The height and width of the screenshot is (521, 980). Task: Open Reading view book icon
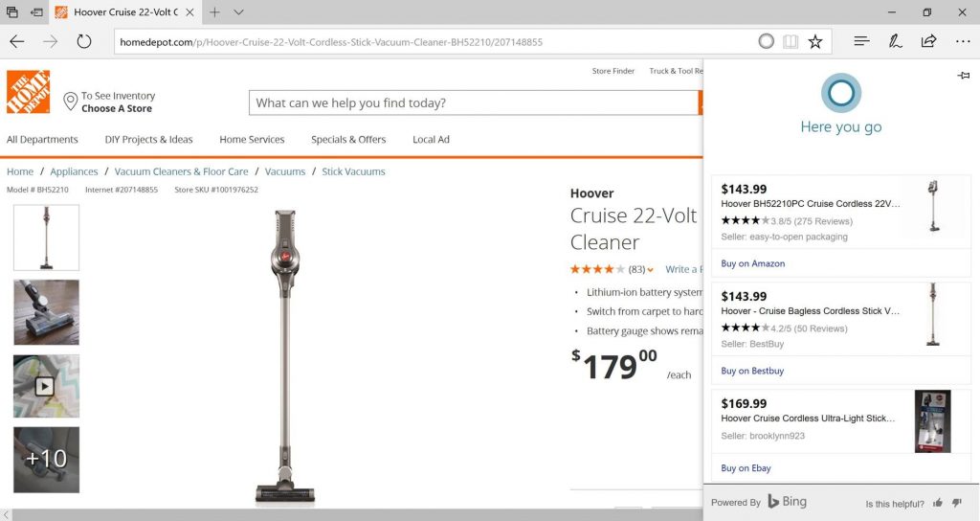pyautogui.click(x=791, y=41)
